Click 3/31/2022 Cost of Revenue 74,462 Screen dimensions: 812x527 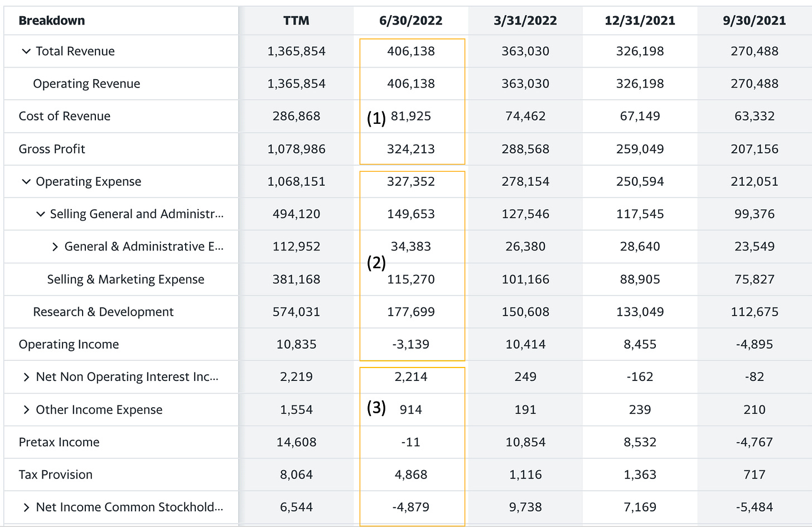click(x=525, y=116)
